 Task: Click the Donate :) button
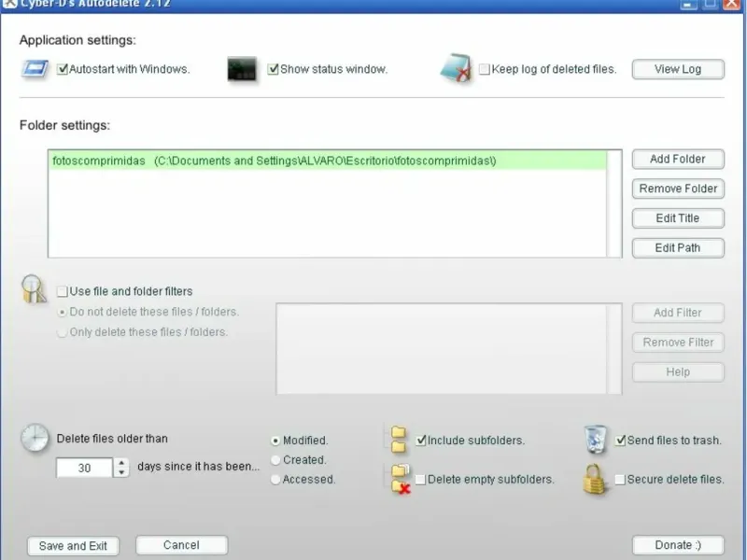click(678, 545)
